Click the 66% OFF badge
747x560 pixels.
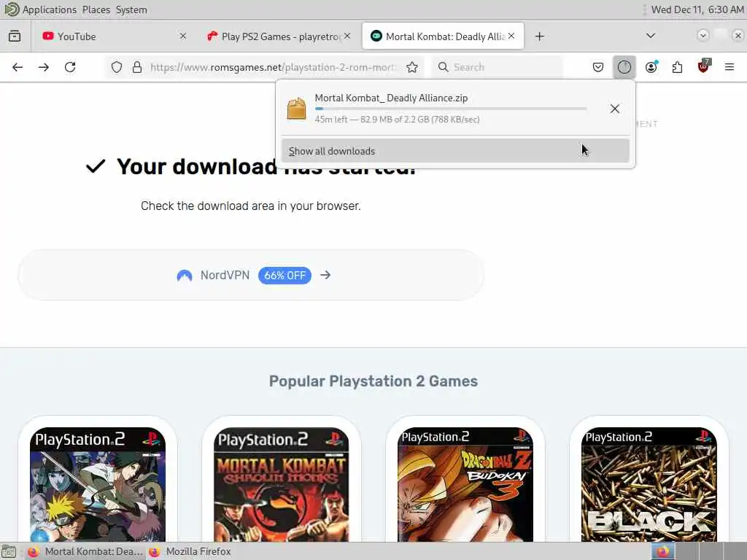[x=285, y=275]
